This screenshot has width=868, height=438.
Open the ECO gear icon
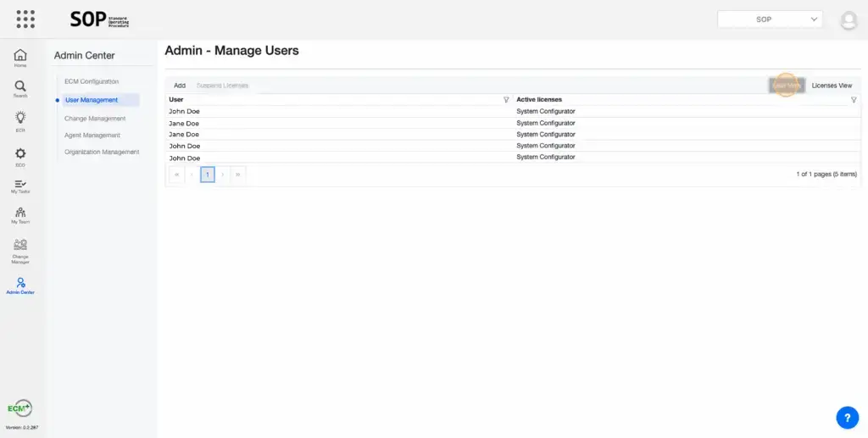point(19,156)
